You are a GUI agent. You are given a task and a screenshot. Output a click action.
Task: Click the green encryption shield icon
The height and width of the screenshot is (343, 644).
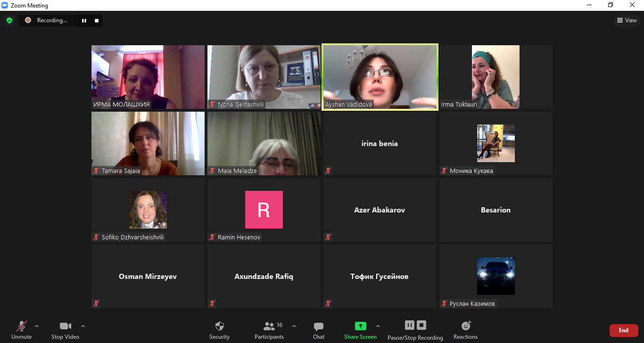click(9, 20)
